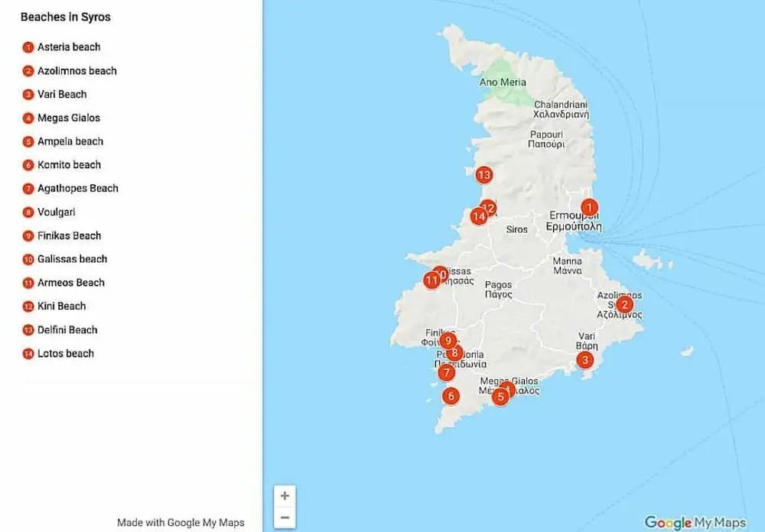Select map pin 7 on the map
This screenshot has height=532, width=765.
pos(446,373)
